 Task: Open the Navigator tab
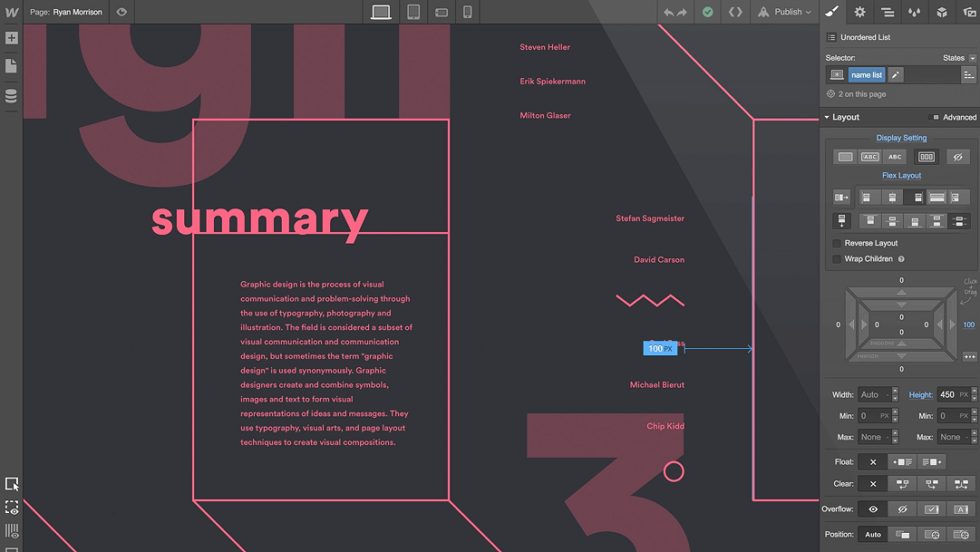pyautogui.click(x=888, y=12)
